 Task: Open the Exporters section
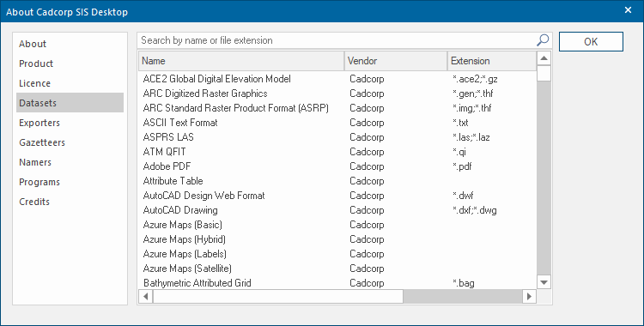70,123
